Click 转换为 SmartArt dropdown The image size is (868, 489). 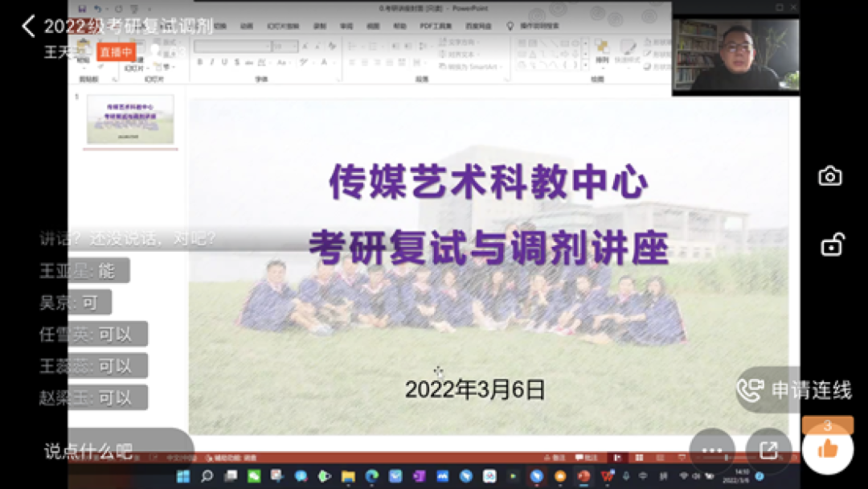[470, 67]
